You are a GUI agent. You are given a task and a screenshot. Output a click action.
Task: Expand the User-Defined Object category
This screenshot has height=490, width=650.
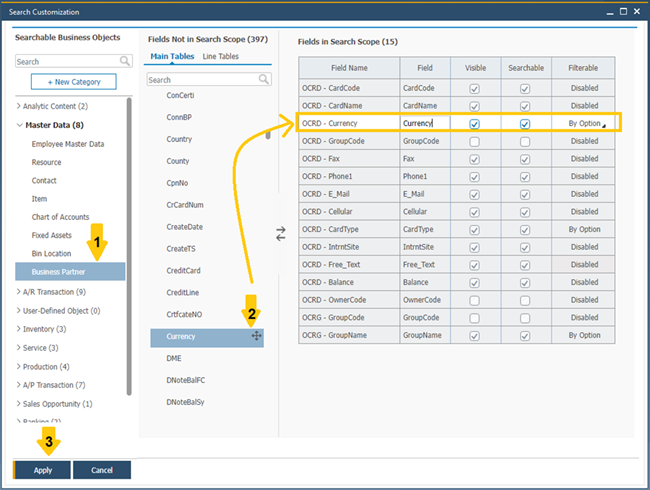coord(18,310)
